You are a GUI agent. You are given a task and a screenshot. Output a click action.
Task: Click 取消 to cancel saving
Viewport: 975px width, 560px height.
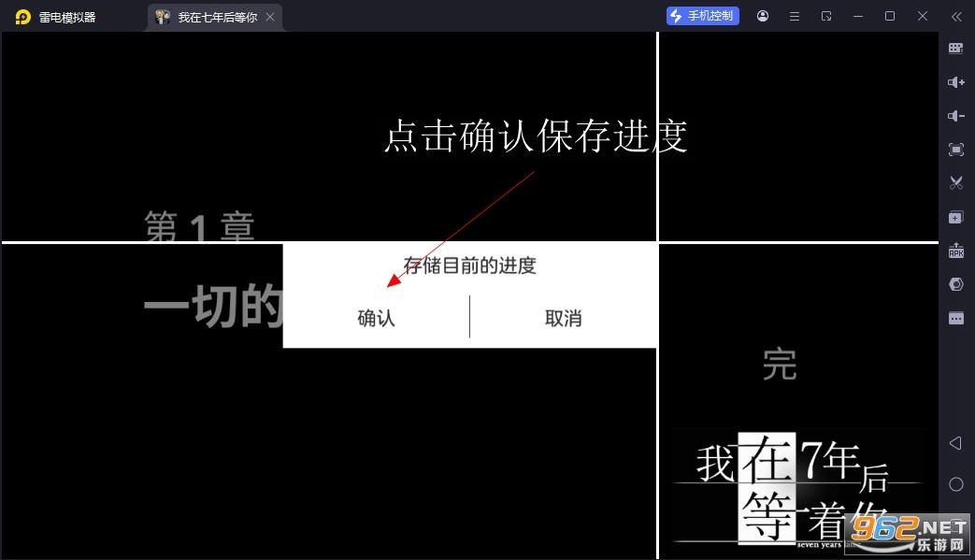[x=563, y=319]
